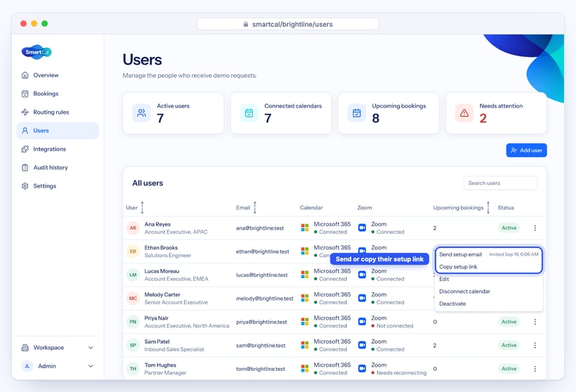This screenshot has height=392, width=576.
Task: Click LM avatar for Lucas Moreau
Action: (133, 275)
